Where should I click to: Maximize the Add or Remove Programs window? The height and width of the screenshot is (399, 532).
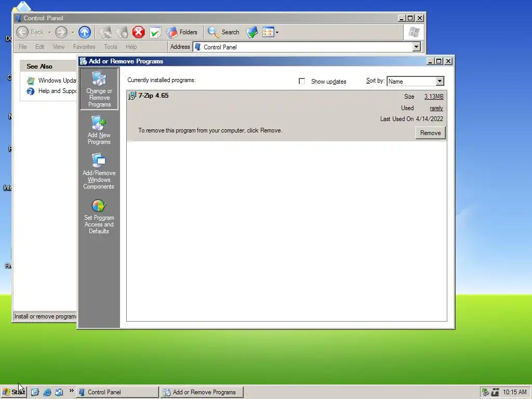click(438, 61)
